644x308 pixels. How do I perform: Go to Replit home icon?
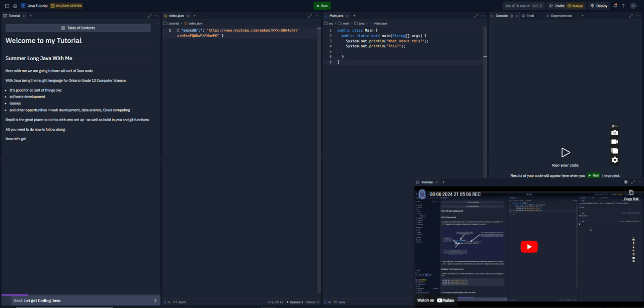[x=15, y=6]
